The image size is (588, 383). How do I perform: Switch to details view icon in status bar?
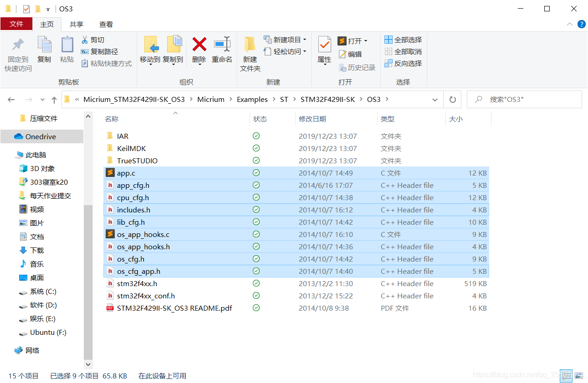coord(566,375)
